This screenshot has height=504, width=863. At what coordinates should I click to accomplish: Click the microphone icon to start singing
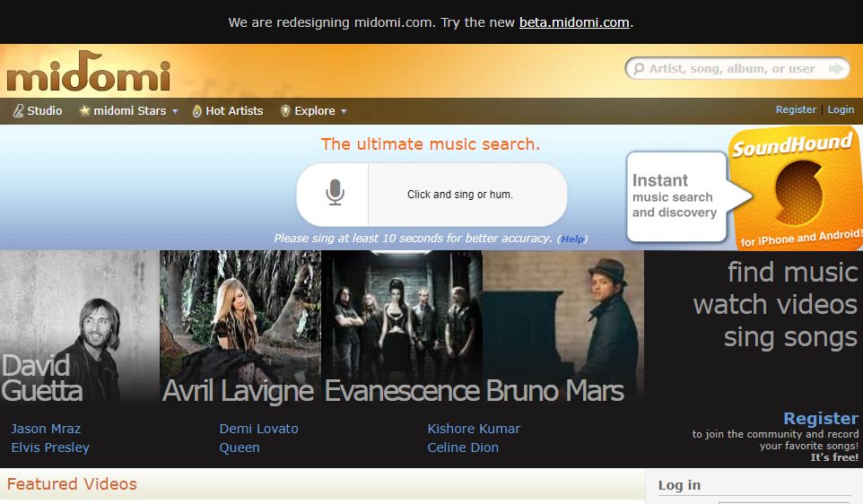[x=335, y=193]
